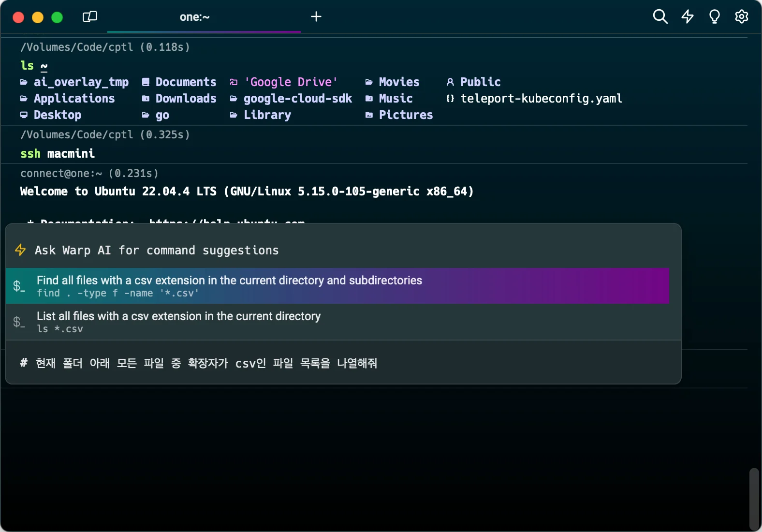This screenshot has width=762, height=532.
Task: Click the 'teleport-kubeconfig.yaml' file name
Action: pos(542,99)
